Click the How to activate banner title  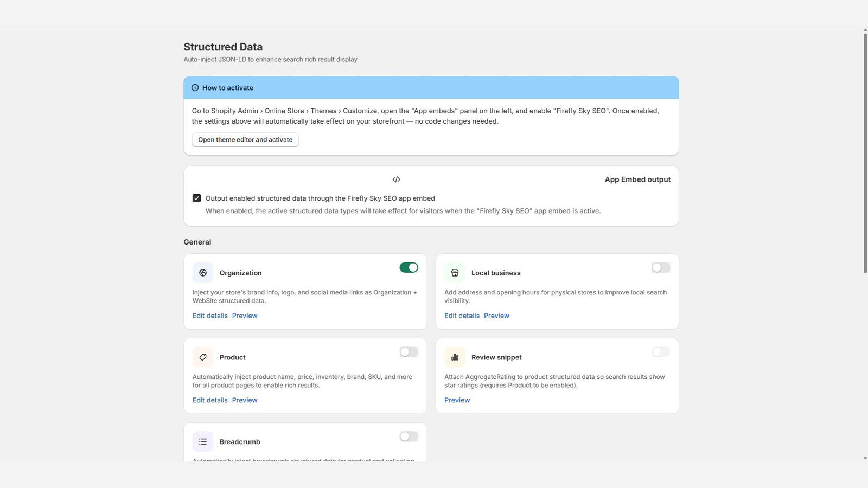click(x=228, y=88)
